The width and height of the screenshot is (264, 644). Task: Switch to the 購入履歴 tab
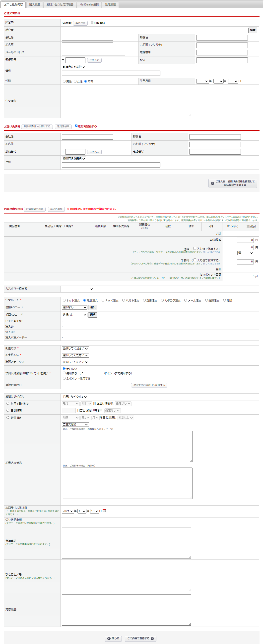[35, 4]
